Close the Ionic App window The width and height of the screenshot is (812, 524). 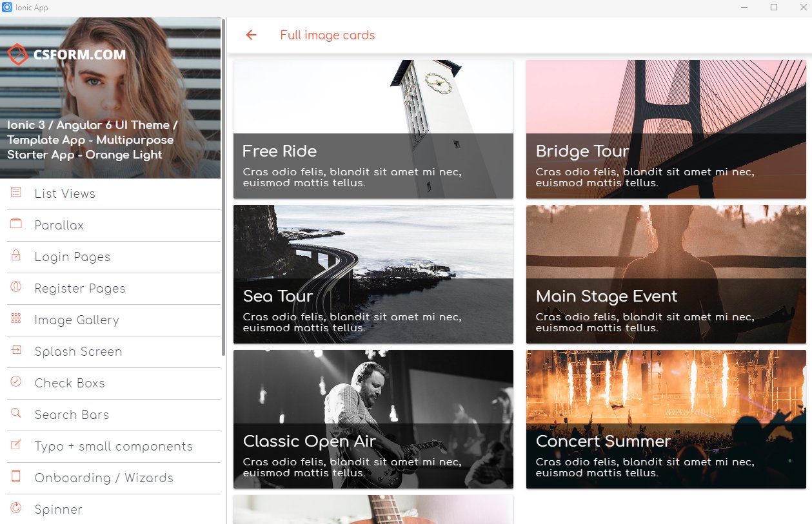pyautogui.click(x=803, y=7)
